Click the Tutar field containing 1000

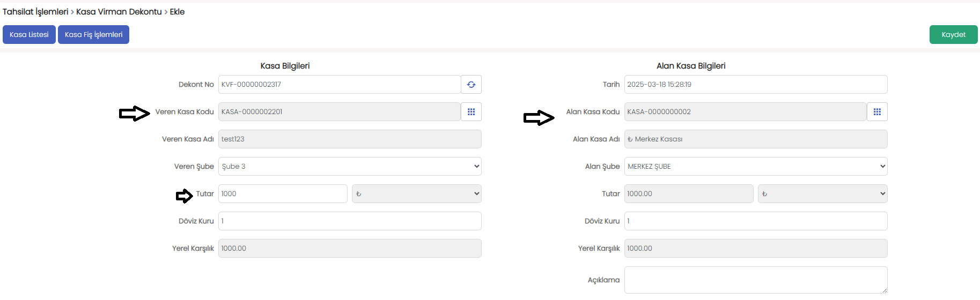[283, 194]
